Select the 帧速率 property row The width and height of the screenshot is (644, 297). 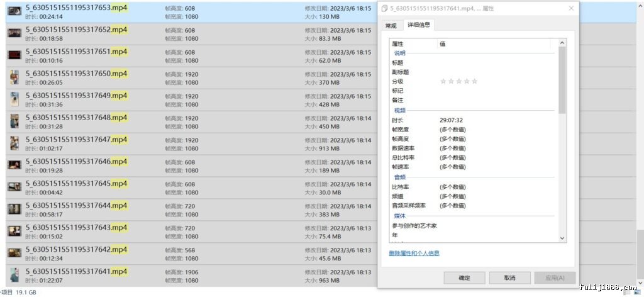coord(472,167)
